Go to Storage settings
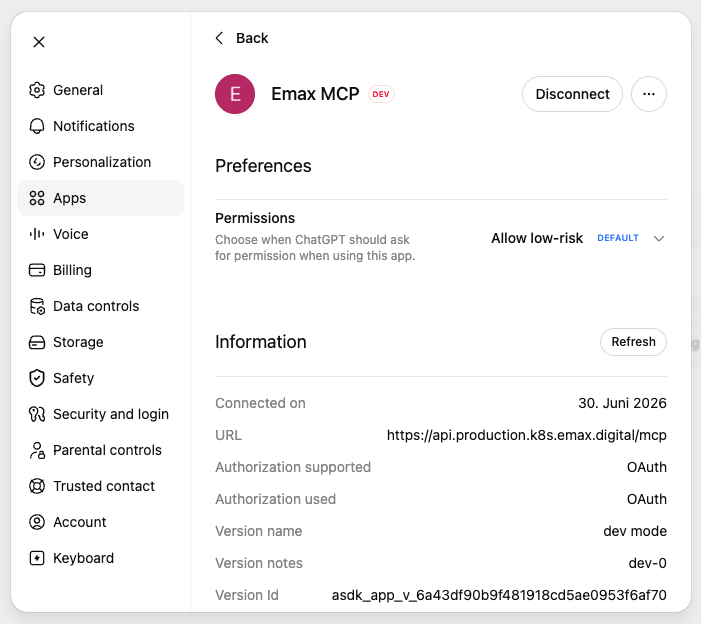701x624 pixels. coord(100,342)
